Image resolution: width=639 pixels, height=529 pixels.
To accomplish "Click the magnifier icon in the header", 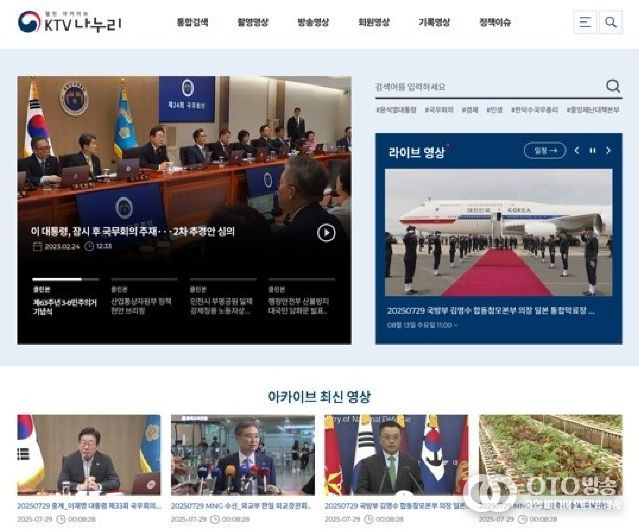I will pos(610,22).
